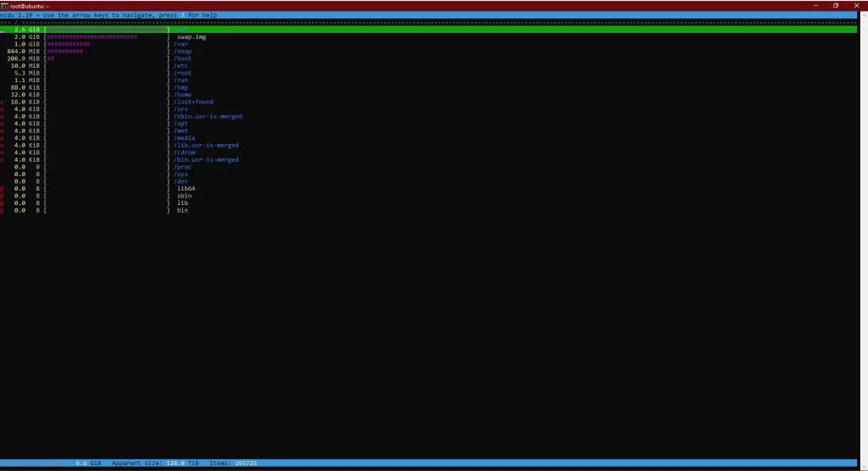
Task: Click the 206.9 MiB size value
Action: coord(23,58)
